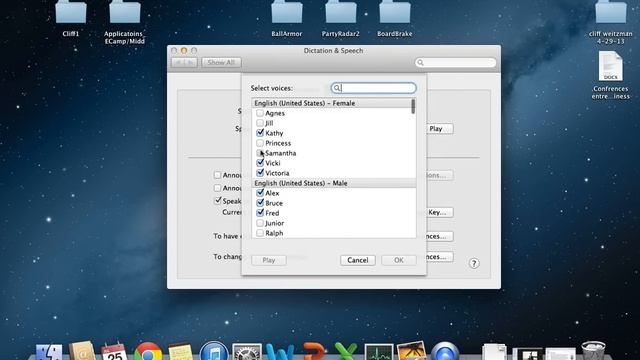The image size is (640, 360).
Task: Click Show All in the toolbar
Action: [x=221, y=62]
